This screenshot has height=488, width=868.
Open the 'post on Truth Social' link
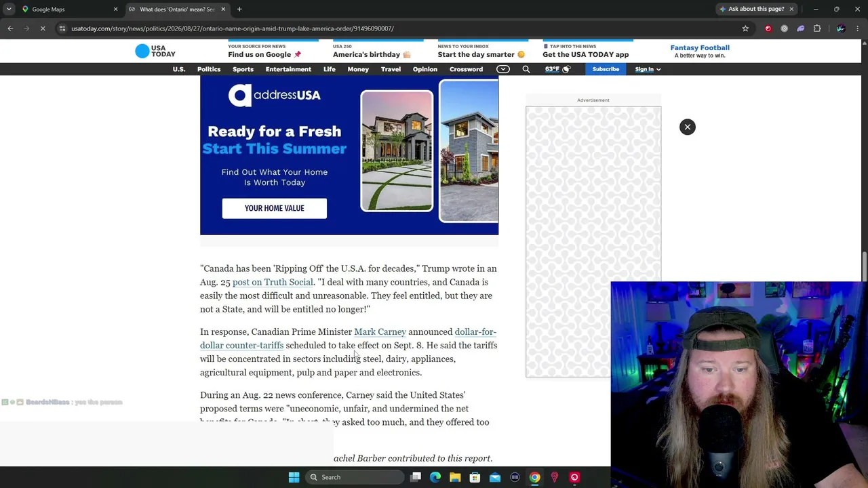coord(273,282)
